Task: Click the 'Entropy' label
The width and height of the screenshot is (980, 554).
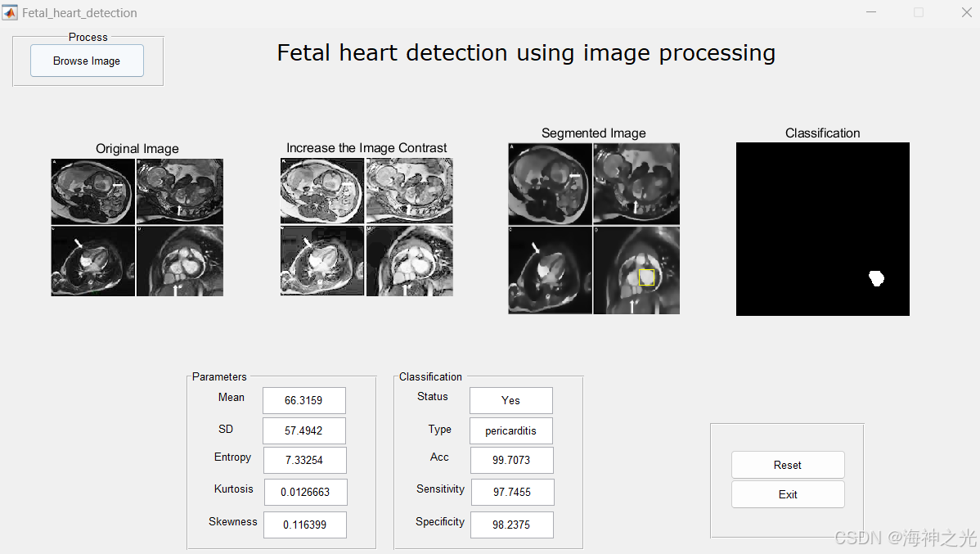Action: (x=232, y=457)
